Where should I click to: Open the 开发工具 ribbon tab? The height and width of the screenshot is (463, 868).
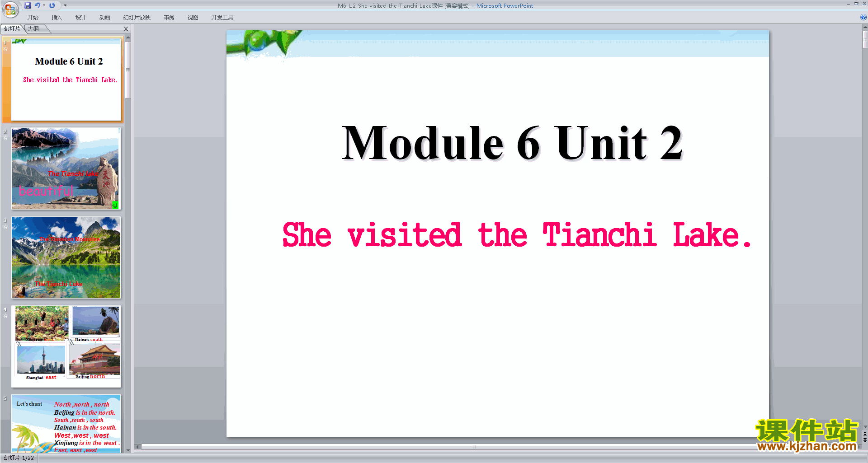pyautogui.click(x=222, y=18)
